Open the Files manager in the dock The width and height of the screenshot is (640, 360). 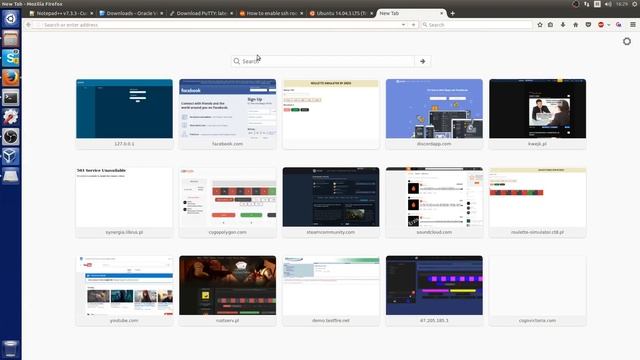tap(11, 39)
